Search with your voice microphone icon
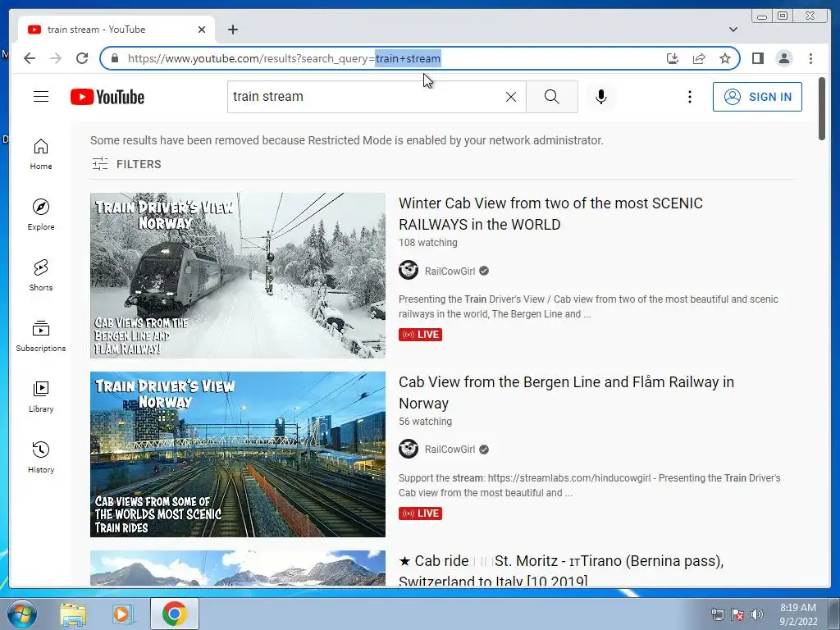This screenshot has width=840, height=630. [601, 97]
